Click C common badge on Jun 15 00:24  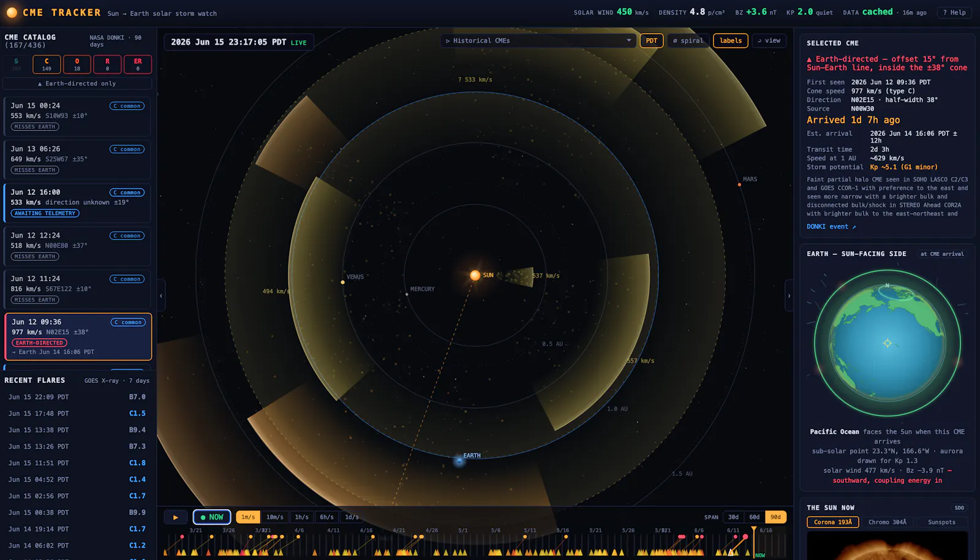tap(127, 106)
